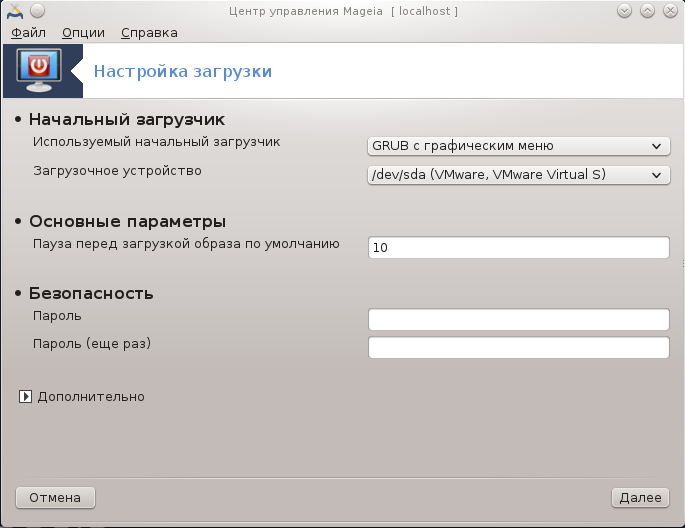Open the Справка menu
Viewport: 685px width, 528px height.
click(149, 33)
